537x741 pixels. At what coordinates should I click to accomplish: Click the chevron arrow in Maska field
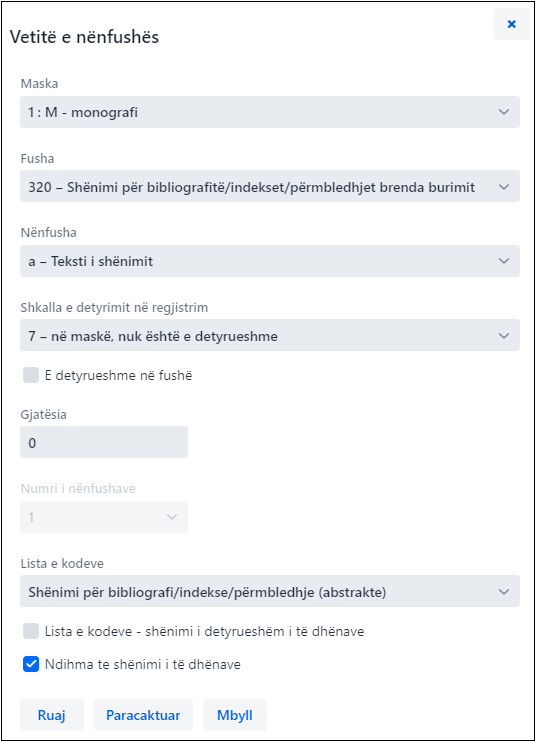pyautogui.click(x=504, y=112)
